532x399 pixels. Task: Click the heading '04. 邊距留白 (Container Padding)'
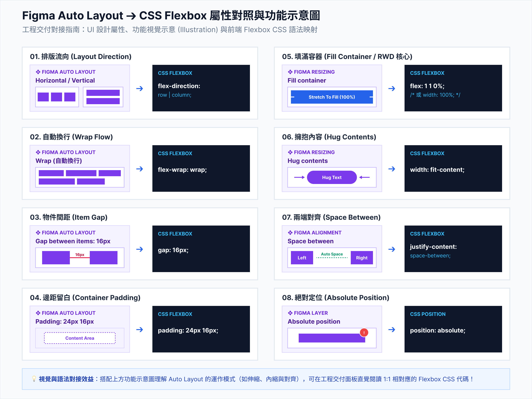pos(85,298)
